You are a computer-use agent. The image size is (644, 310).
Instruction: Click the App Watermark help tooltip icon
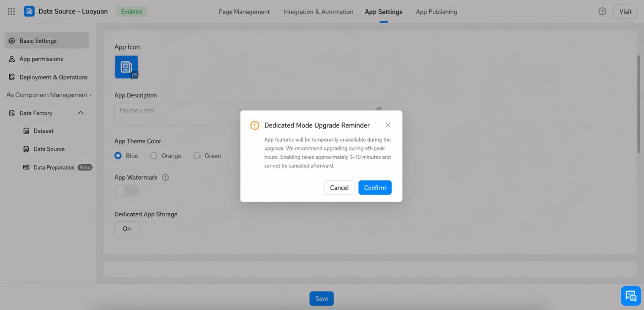(x=165, y=177)
